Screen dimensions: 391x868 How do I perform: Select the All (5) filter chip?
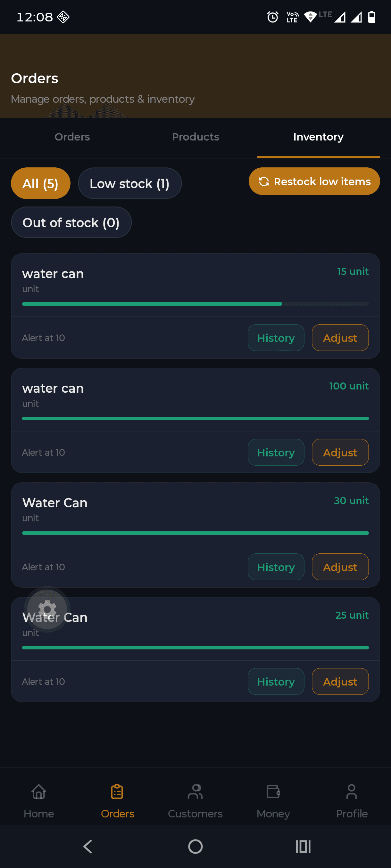point(41,183)
